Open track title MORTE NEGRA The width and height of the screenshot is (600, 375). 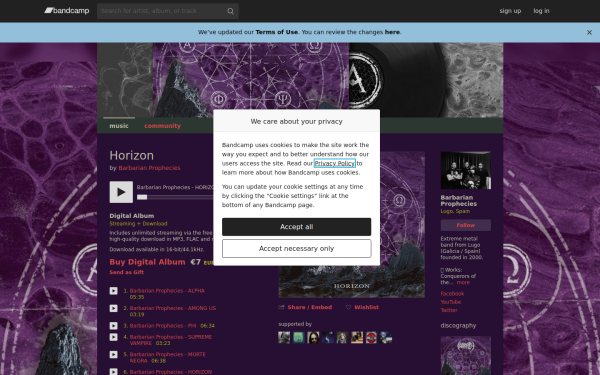pos(168,358)
